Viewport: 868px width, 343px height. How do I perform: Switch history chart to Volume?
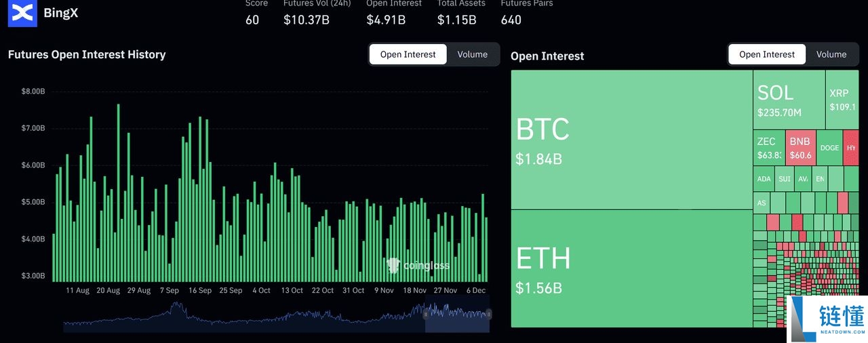[x=472, y=54]
